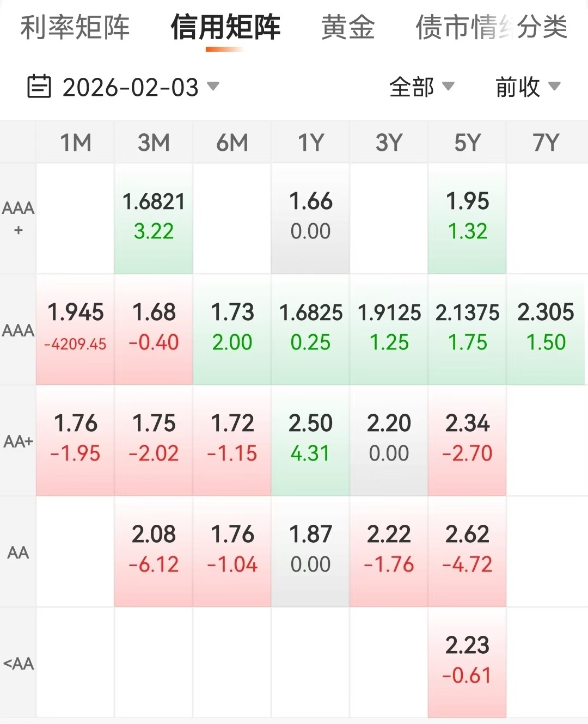Click the calendar icon beside the date
The width and height of the screenshot is (588, 724).
pyautogui.click(x=39, y=87)
